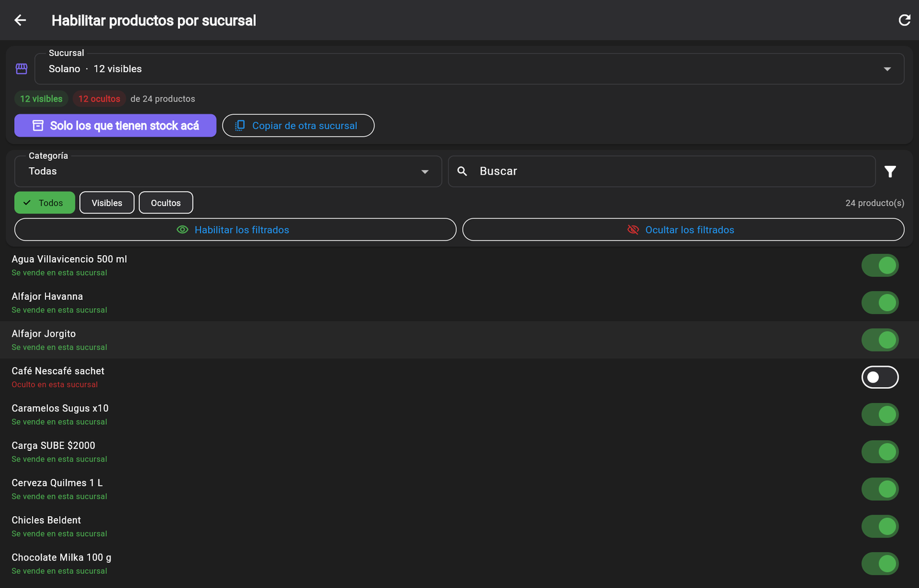Disable Alfajor Havanna switch
The image size is (919, 588).
coord(880,303)
